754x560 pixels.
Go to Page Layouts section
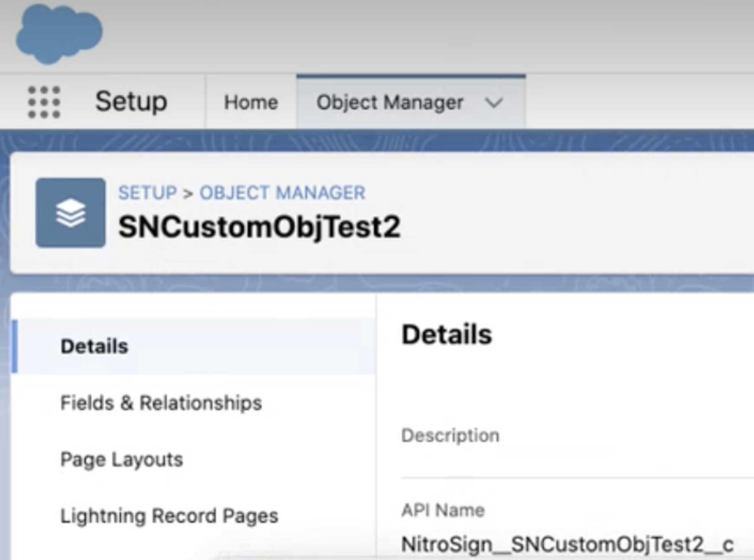point(122,459)
